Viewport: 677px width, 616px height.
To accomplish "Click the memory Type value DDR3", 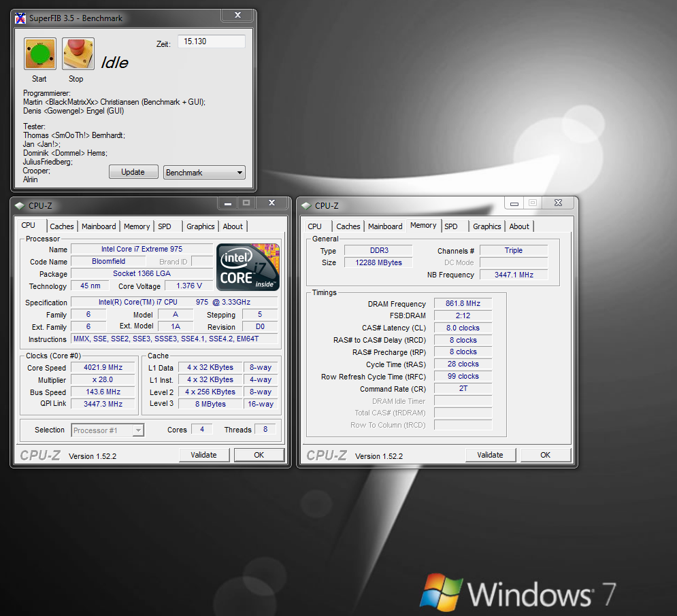I will (x=379, y=250).
